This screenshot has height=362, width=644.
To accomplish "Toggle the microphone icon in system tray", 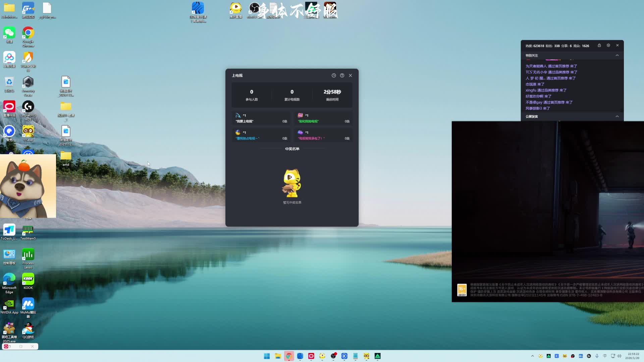I will tap(597, 356).
